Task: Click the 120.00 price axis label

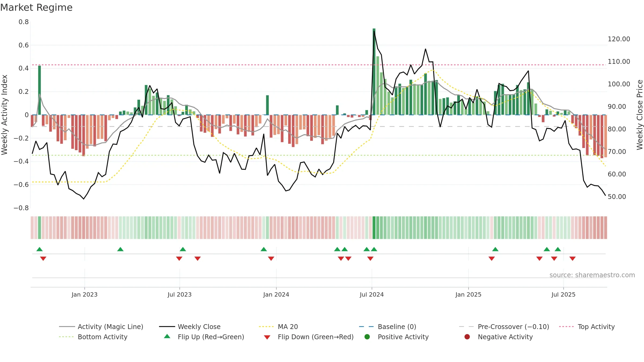Action: click(x=619, y=39)
